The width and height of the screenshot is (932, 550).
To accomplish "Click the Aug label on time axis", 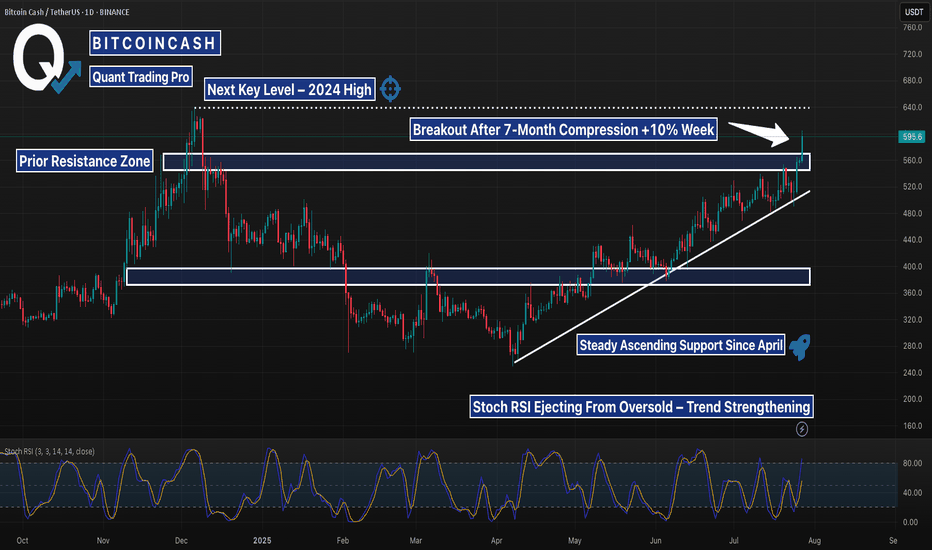I will point(814,540).
